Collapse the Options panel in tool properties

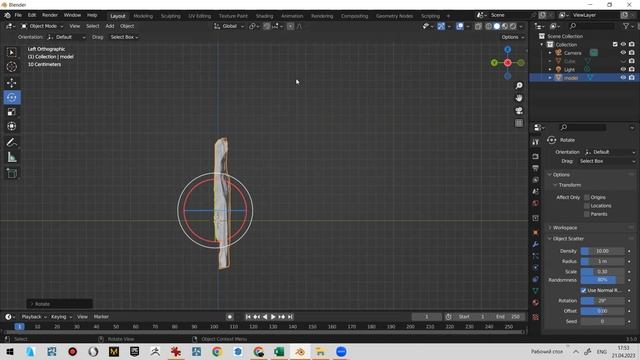pos(561,175)
